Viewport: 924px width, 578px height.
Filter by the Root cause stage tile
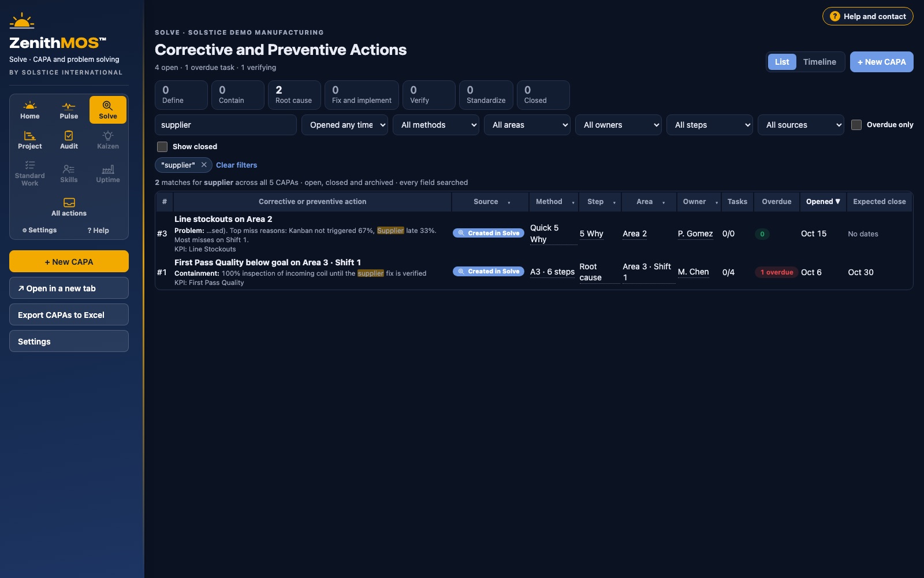[x=293, y=95]
